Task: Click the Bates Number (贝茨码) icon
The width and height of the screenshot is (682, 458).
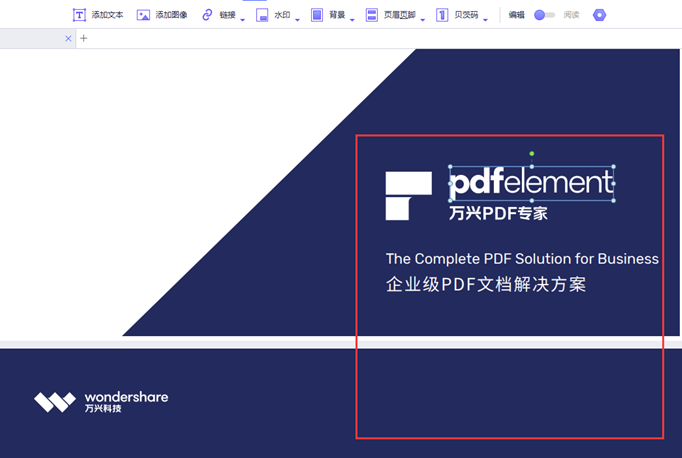Action: click(442, 15)
